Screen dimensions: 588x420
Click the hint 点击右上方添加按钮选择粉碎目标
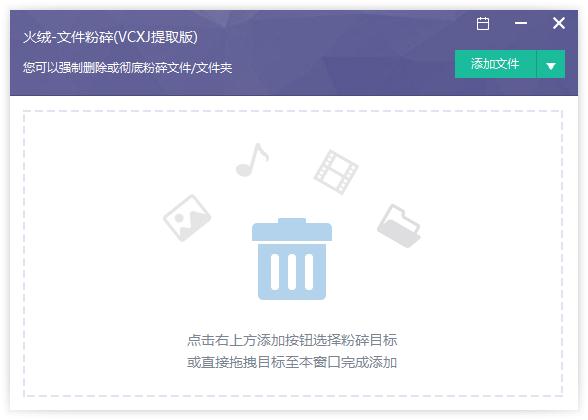pos(292,340)
